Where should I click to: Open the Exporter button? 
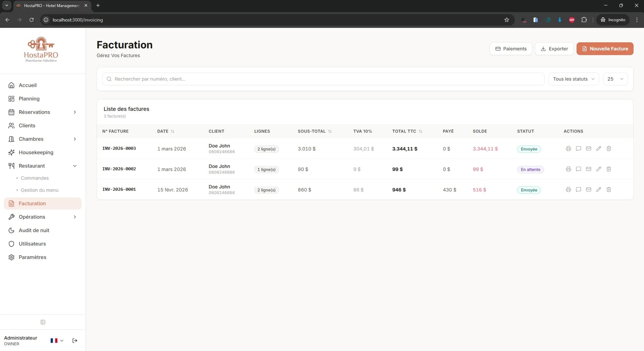(554, 48)
